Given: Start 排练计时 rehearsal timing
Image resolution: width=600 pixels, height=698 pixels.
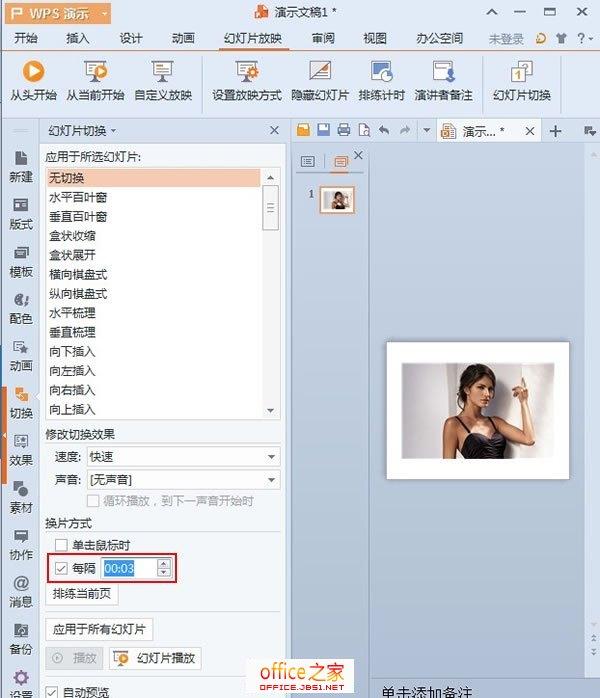Looking at the screenshot, I should tap(381, 72).
